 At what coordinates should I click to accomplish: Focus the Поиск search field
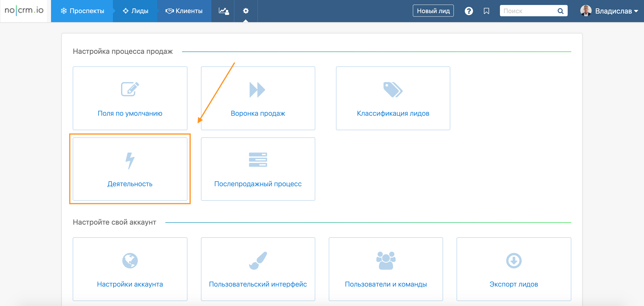(x=527, y=11)
